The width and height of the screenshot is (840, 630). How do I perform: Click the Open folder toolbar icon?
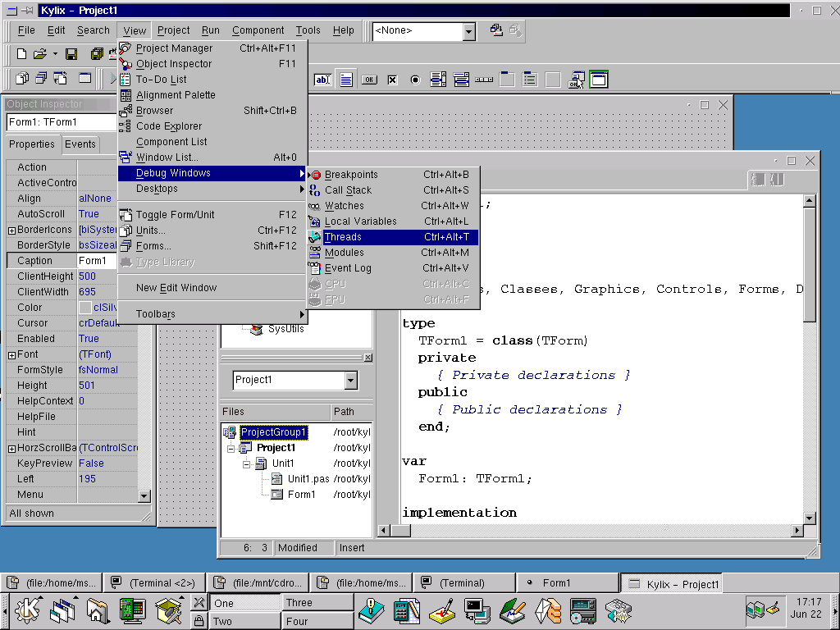point(40,53)
